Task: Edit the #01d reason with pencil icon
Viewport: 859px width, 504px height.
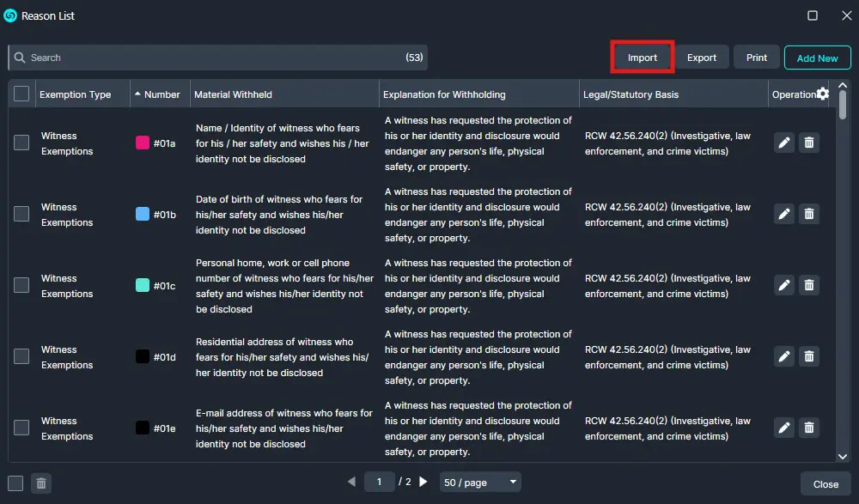Action: (x=784, y=356)
